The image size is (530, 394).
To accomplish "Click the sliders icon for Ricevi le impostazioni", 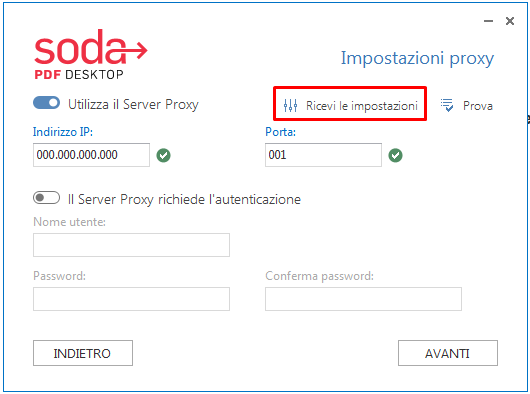I will pyautogui.click(x=290, y=106).
